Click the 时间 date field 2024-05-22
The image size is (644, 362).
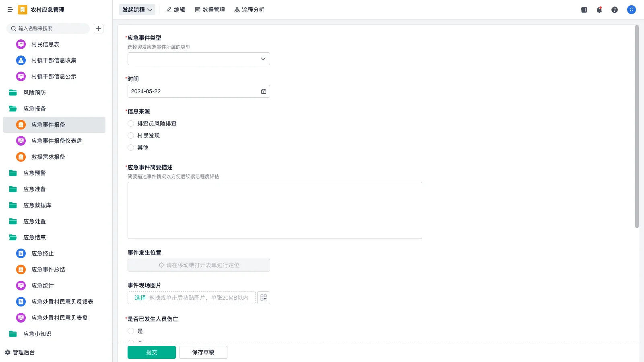199,91
